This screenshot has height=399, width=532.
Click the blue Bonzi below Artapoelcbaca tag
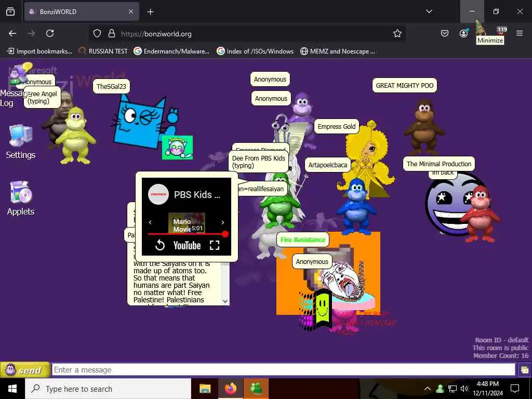pos(356,207)
